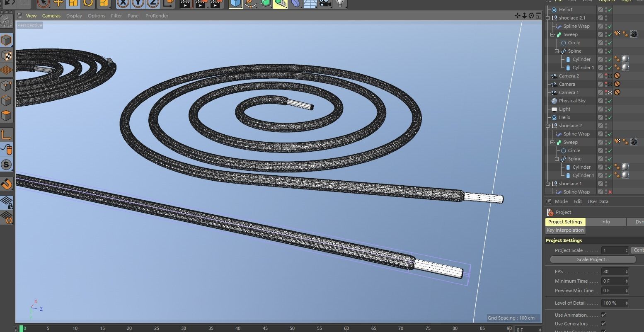The height and width of the screenshot is (332, 644).
Task: Open the Deformer objects icon
Action: [x=295, y=3]
